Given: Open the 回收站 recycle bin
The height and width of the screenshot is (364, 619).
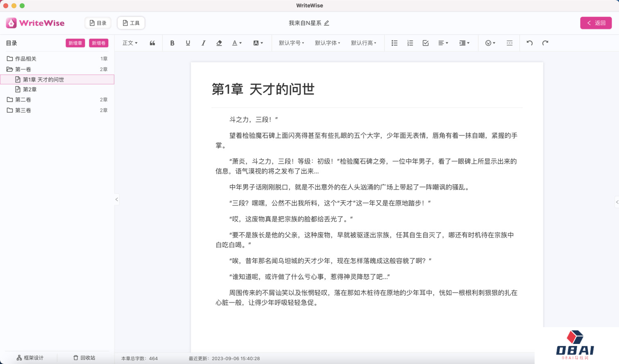Looking at the screenshot, I should pyautogui.click(x=84, y=358).
